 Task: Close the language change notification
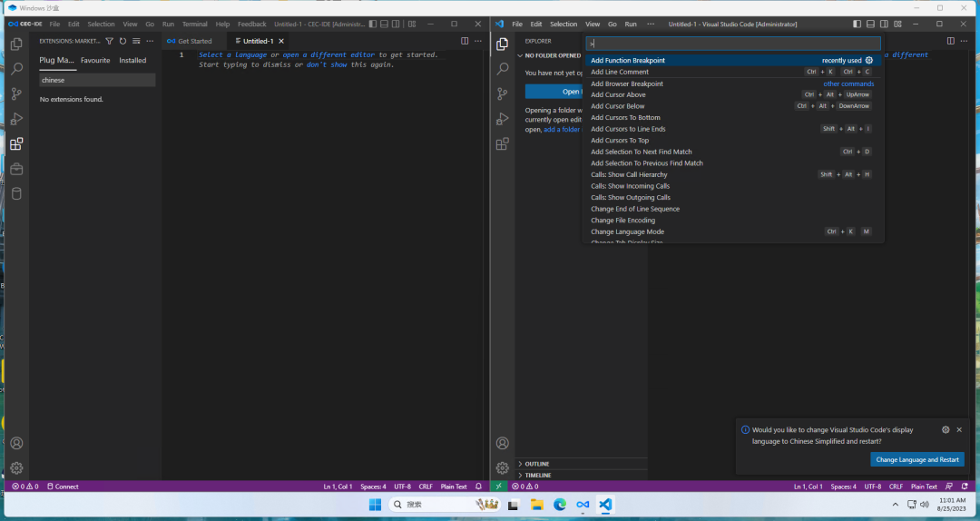click(959, 429)
